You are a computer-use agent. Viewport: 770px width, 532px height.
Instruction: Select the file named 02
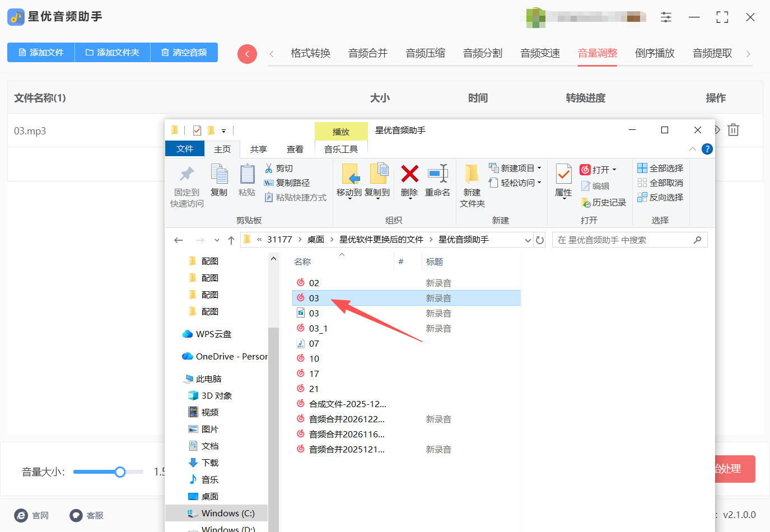(x=308, y=283)
